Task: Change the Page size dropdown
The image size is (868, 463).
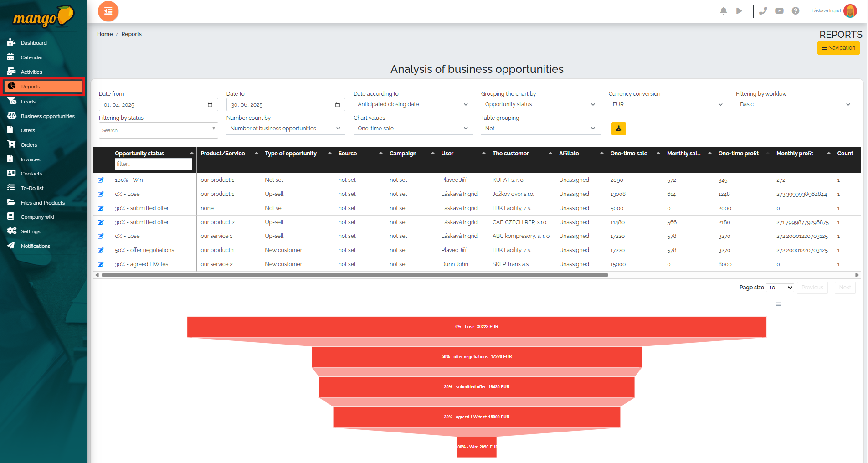Action: (x=780, y=288)
